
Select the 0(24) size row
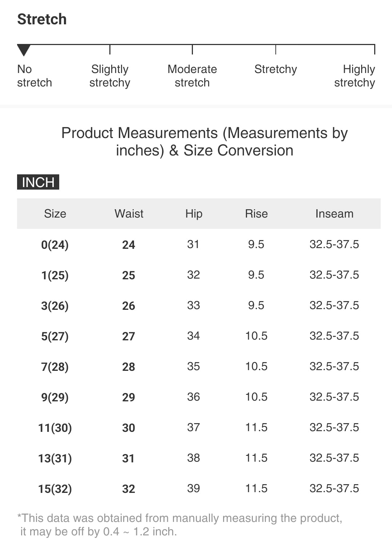(199, 244)
